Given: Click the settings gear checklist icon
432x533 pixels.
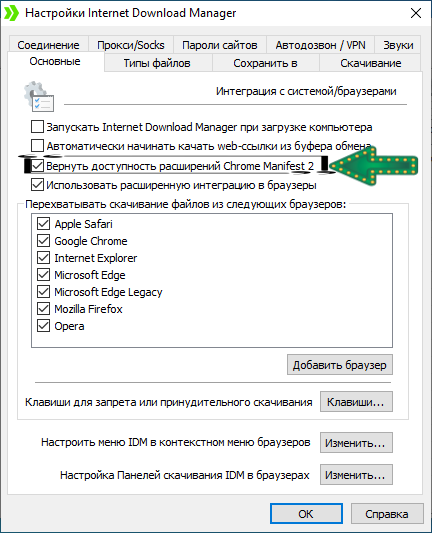Looking at the screenshot, I should click(x=39, y=97).
